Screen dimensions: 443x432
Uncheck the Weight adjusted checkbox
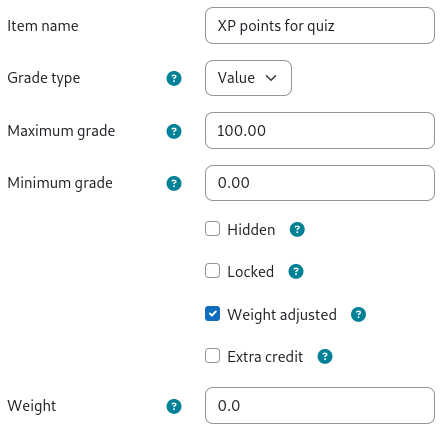(212, 314)
